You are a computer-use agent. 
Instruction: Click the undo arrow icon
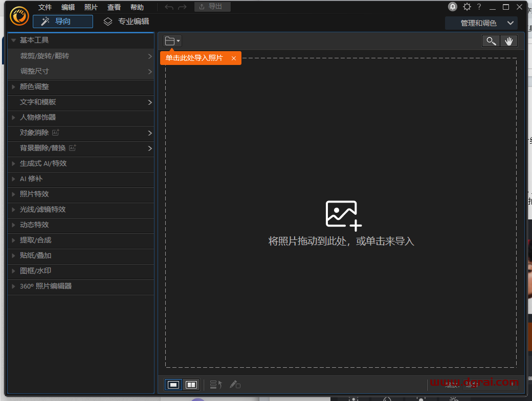[x=169, y=7]
